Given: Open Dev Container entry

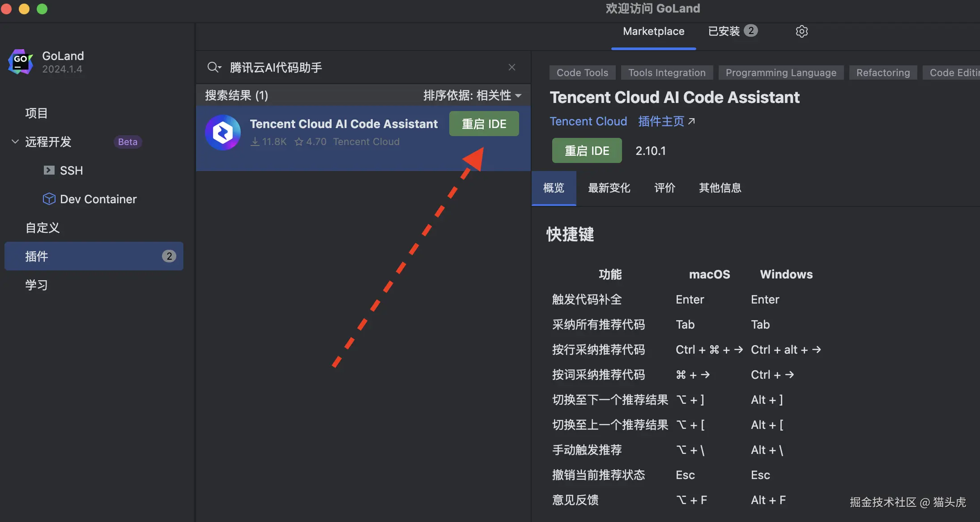Looking at the screenshot, I should 98,199.
